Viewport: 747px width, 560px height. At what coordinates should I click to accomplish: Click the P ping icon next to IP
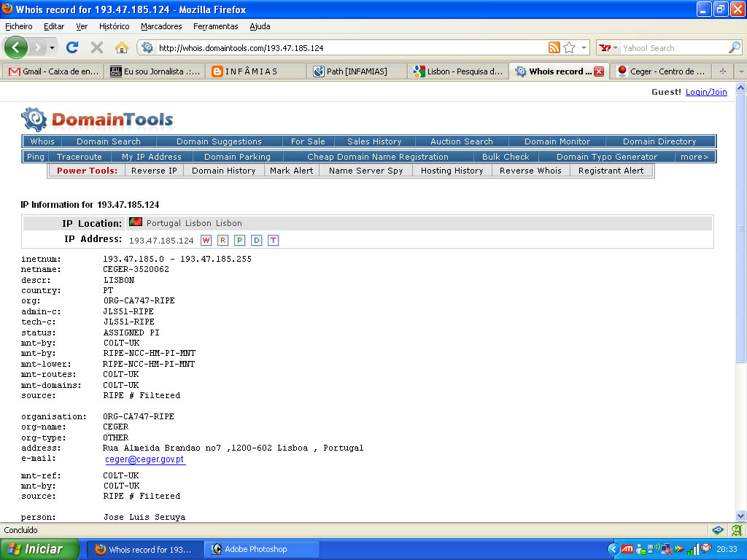pyautogui.click(x=239, y=240)
